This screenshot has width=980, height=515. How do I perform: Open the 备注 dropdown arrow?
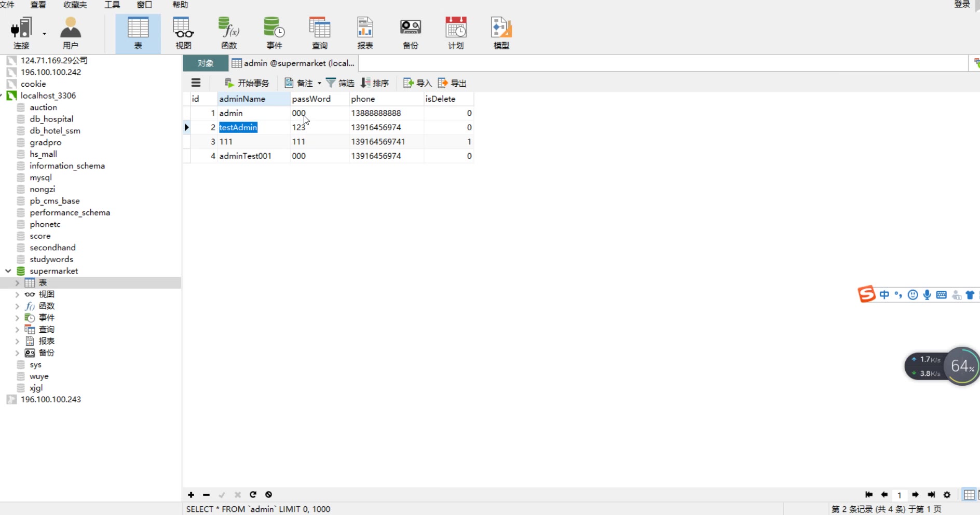coord(319,83)
